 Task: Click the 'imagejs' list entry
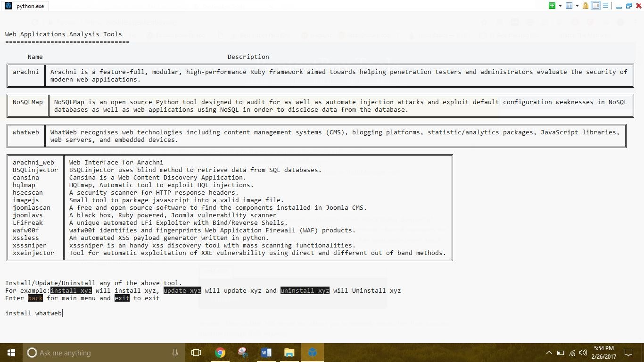coord(26,200)
